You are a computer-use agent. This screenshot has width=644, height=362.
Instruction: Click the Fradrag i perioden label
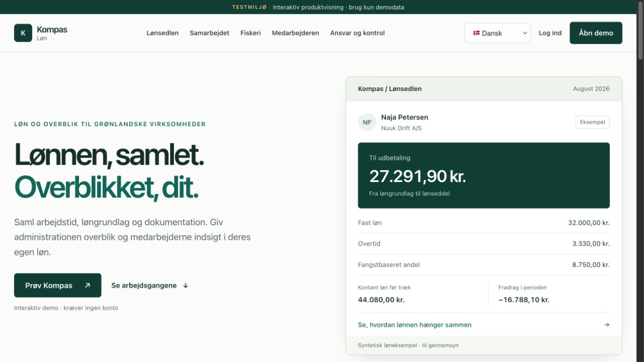point(522,287)
